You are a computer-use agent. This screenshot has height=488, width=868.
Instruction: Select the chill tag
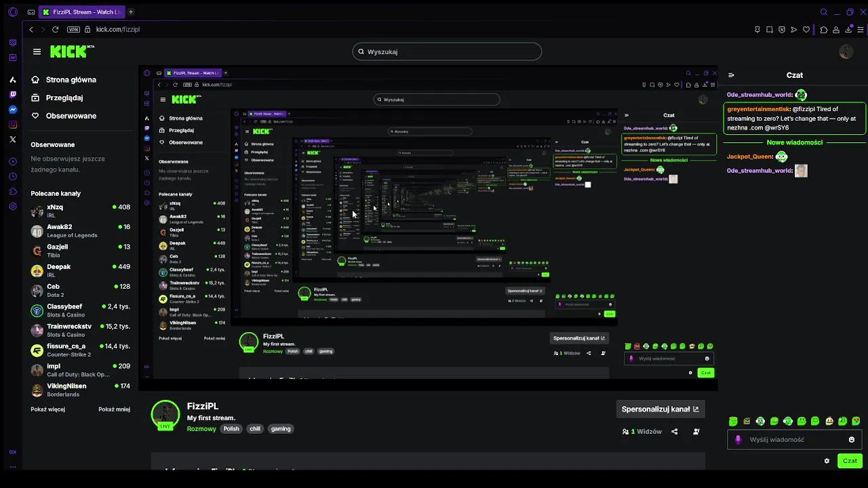pos(255,429)
